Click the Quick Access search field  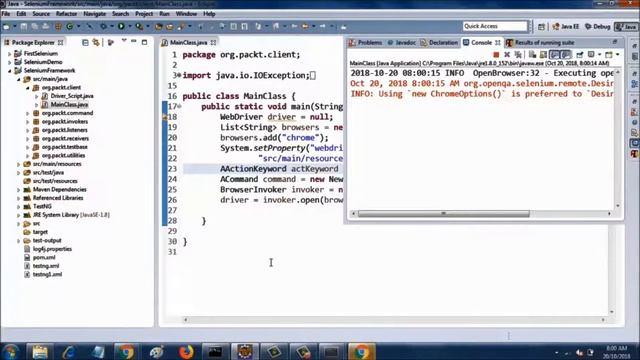click(x=495, y=27)
